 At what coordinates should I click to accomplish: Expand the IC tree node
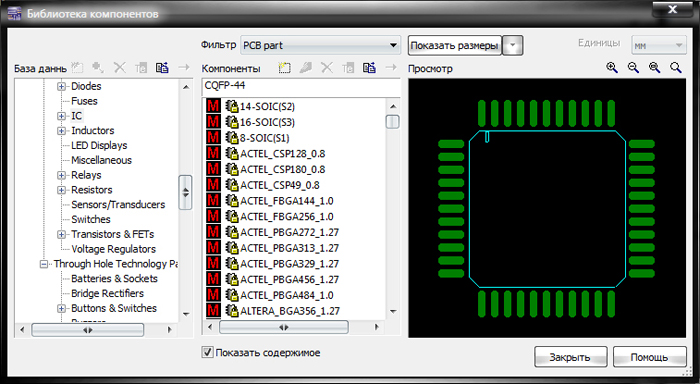point(62,116)
